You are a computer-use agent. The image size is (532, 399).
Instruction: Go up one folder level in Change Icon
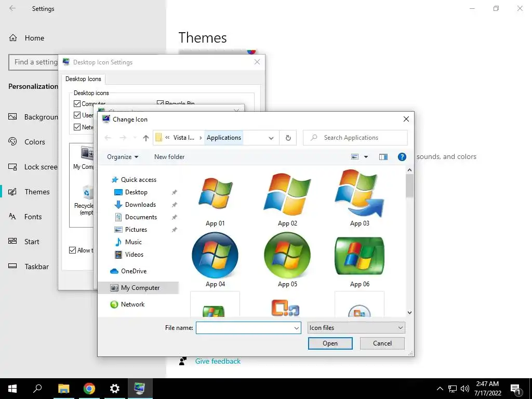tap(146, 138)
